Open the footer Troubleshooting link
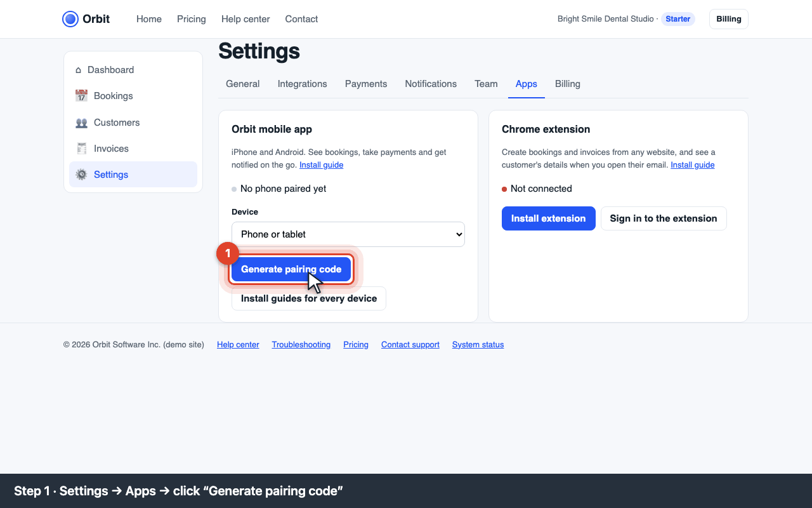 click(x=301, y=345)
